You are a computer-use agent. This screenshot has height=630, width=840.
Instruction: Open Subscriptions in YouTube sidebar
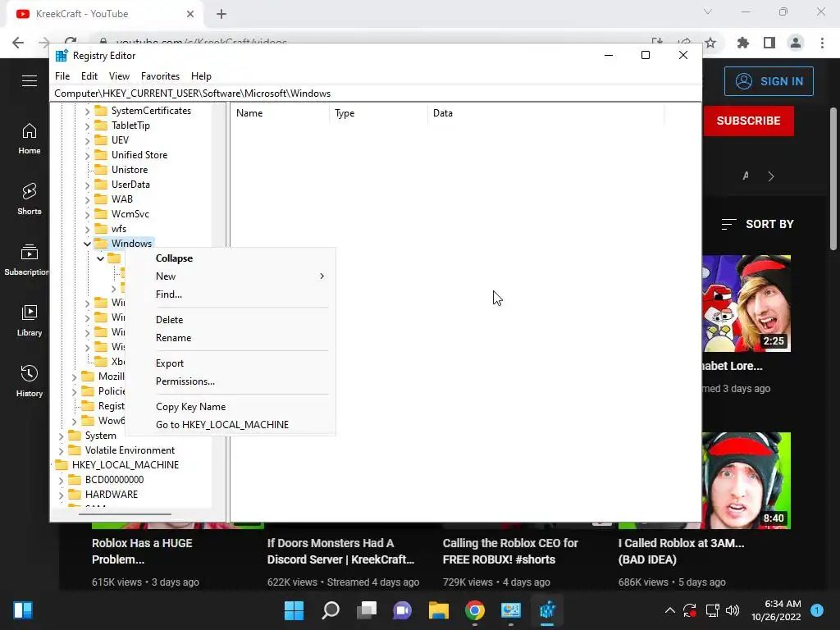click(27, 259)
